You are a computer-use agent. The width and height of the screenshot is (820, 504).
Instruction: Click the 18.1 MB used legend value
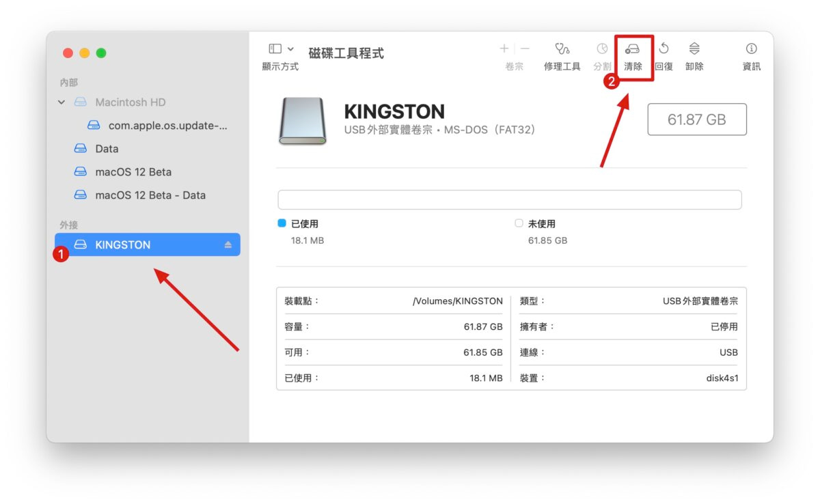pyautogui.click(x=307, y=240)
